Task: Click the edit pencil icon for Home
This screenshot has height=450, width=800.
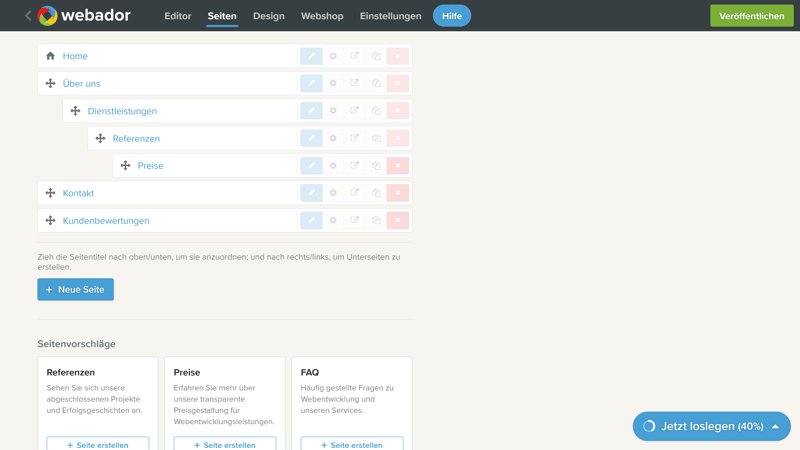Action: click(x=311, y=56)
